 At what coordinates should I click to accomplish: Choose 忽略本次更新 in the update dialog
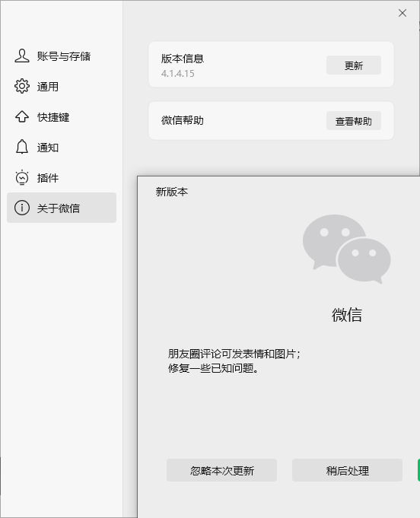click(221, 470)
